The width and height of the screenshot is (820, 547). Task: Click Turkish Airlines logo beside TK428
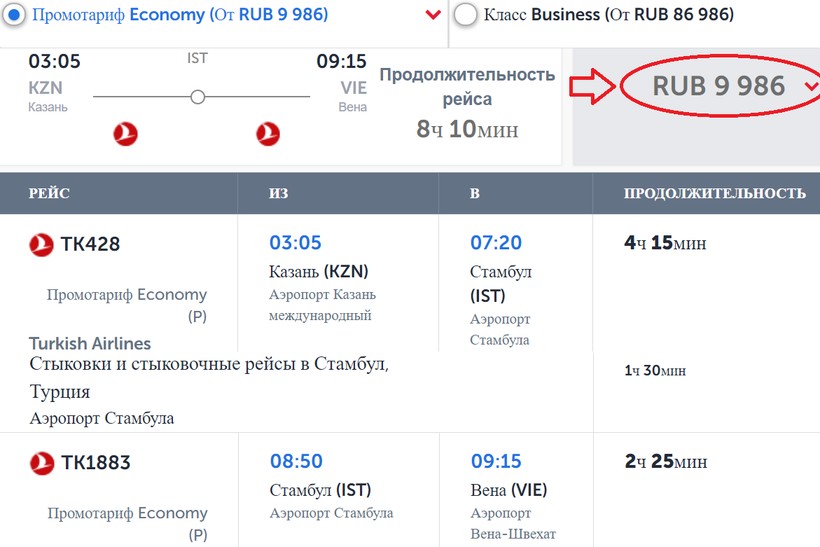42,243
